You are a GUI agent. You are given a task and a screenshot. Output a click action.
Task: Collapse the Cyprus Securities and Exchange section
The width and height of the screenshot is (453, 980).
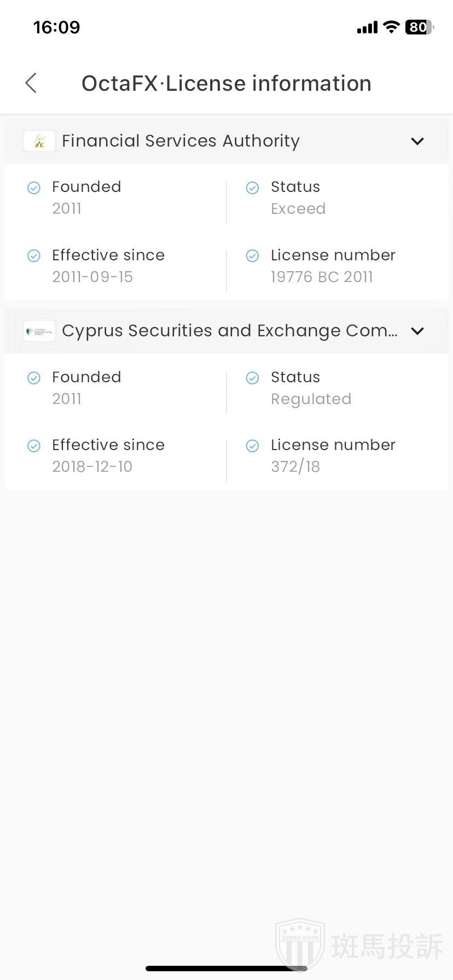(417, 331)
